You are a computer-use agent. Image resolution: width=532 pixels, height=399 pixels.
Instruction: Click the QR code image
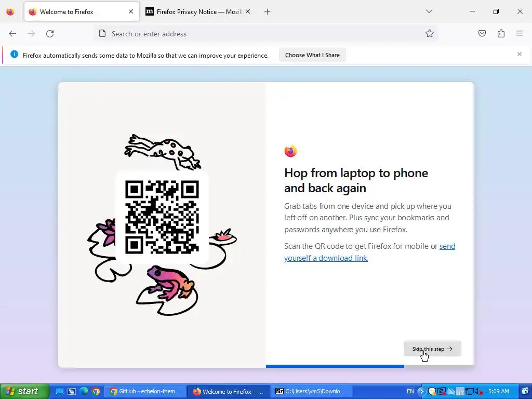tap(162, 217)
